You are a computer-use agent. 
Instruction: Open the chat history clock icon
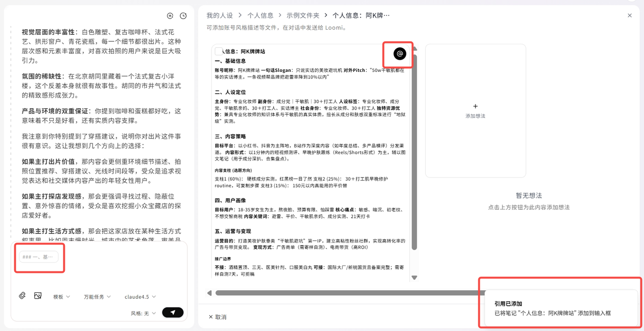click(x=183, y=16)
